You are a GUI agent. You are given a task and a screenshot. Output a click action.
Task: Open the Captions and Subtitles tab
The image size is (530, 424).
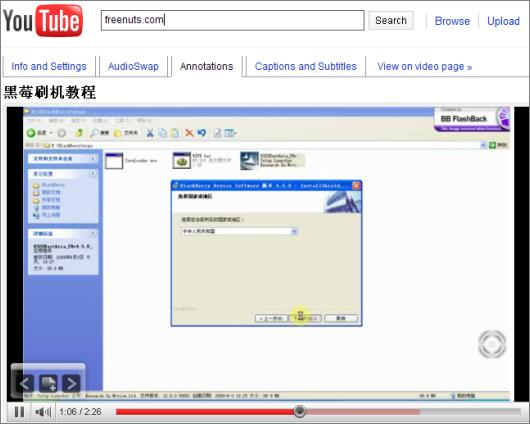306,66
